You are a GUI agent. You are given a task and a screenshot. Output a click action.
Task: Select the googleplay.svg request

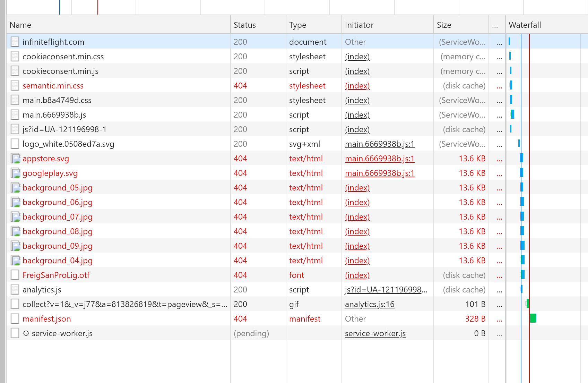tap(50, 173)
